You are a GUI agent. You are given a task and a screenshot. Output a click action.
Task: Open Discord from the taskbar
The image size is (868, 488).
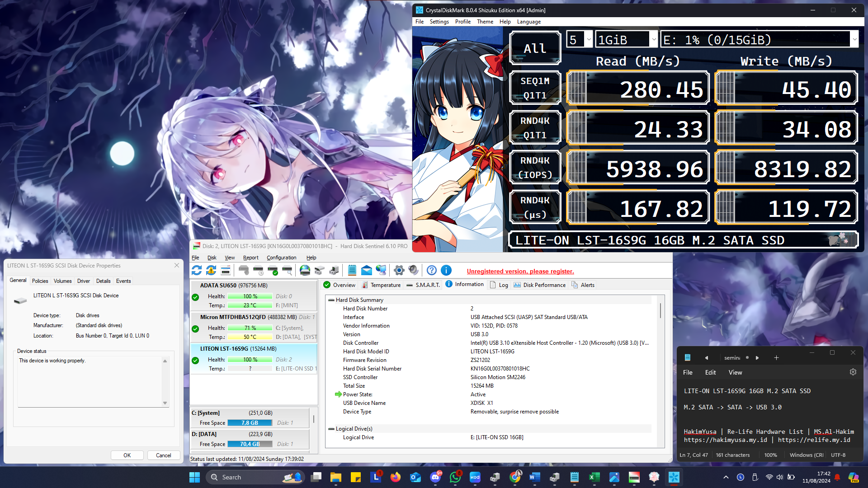coord(435,477)
